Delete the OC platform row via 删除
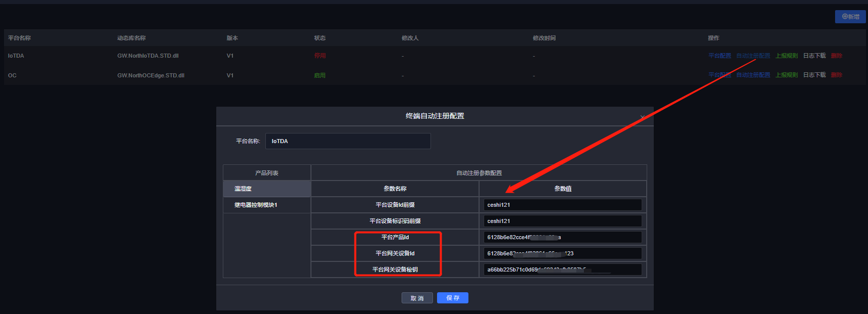The width and height of the screenshot is (868, 314). [x=837, y=75]
